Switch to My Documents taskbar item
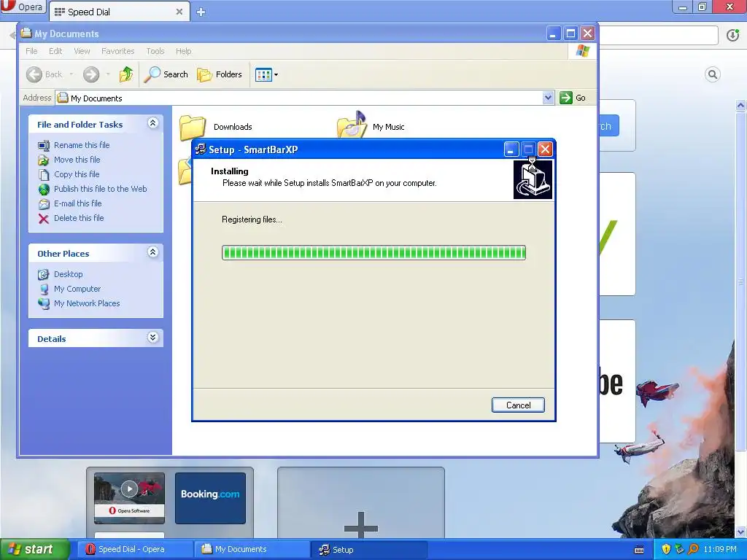The height and width of the screenshot is (560, 747). point(251,550)
